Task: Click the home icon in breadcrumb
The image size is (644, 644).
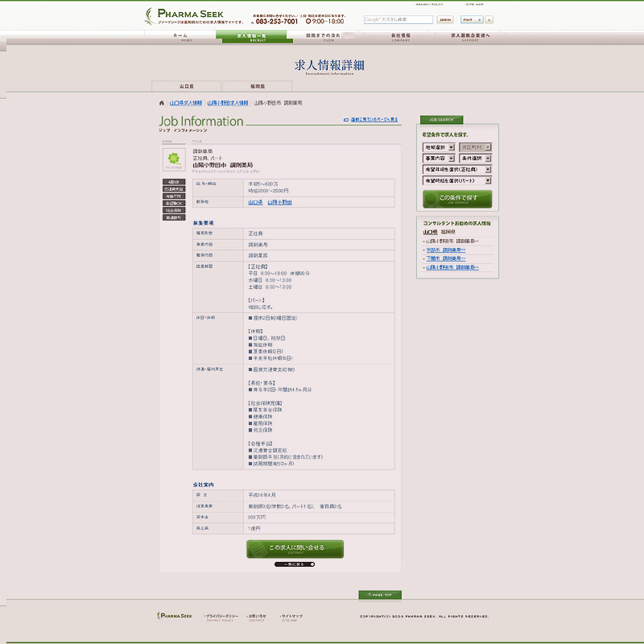Action: (162, 103)
